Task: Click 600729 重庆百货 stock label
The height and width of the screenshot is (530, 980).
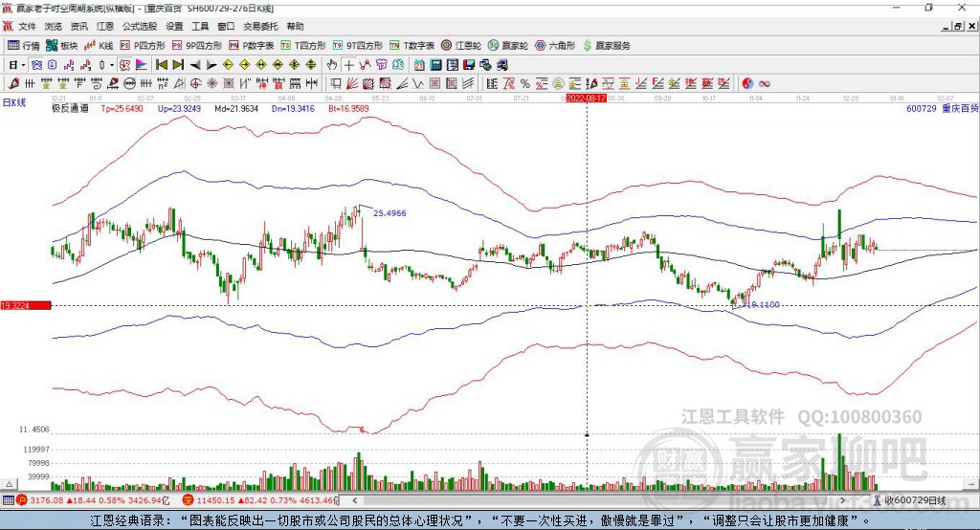Action: point(942,109)
